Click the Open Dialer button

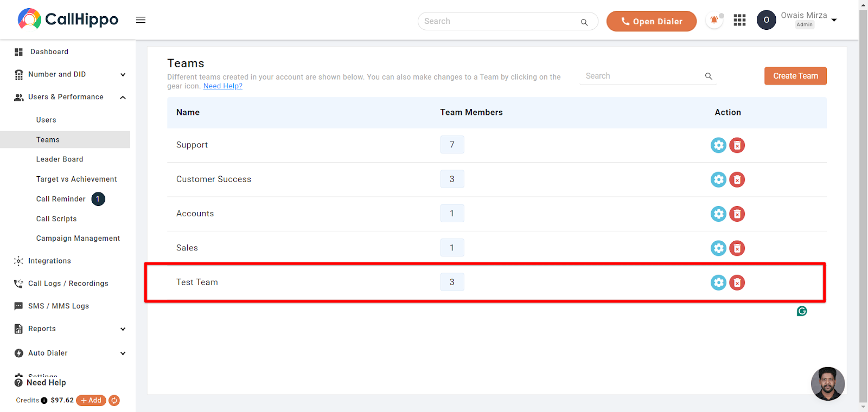tap(651, 21)
